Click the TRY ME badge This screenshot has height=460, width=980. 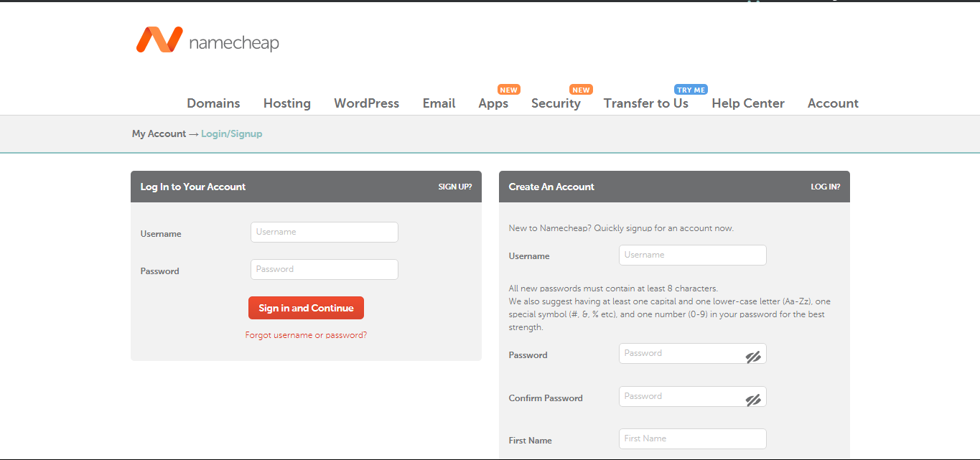691,90
